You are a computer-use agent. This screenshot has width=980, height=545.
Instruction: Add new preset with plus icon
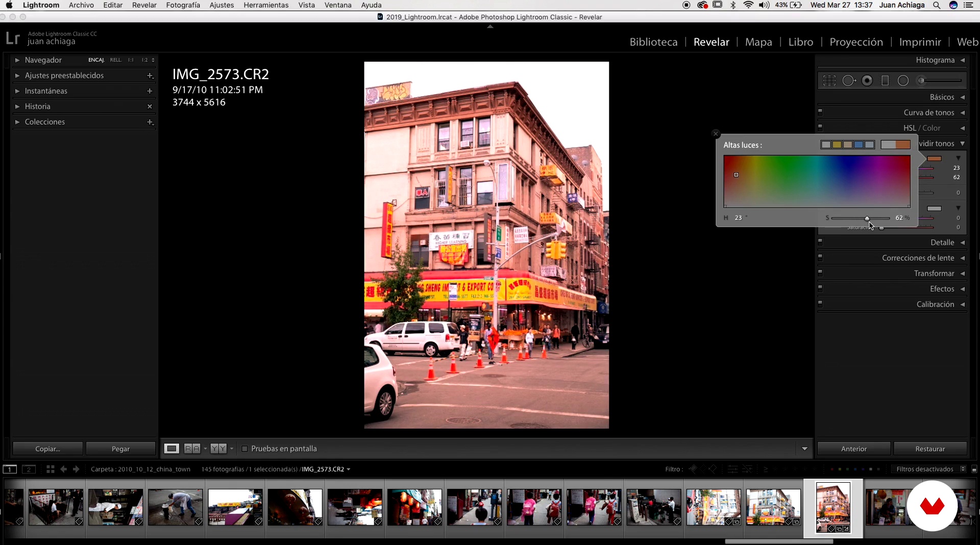pos(150,76)
